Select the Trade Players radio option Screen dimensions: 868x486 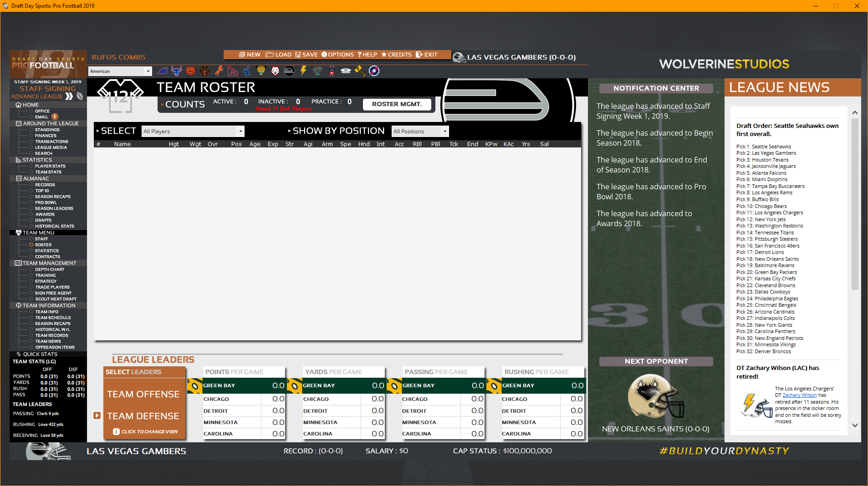pyautogui.click(x=31, y=287)
